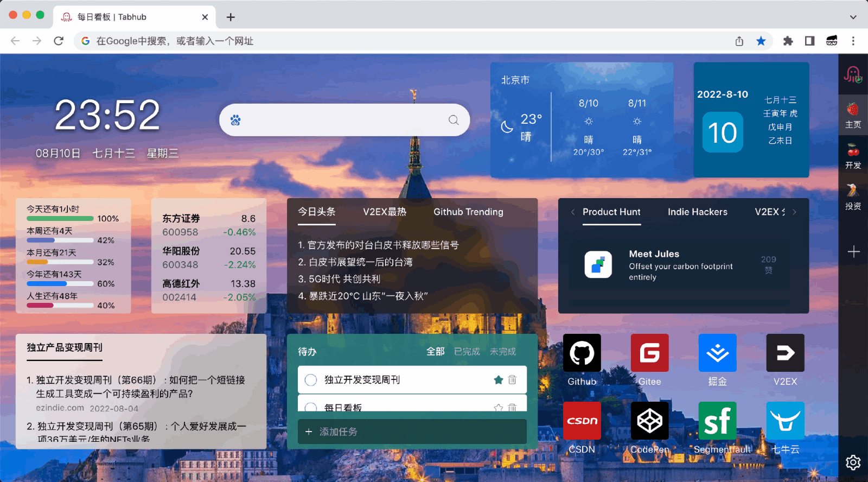Switch to the Indie Hackers tab
This screenshot has height=482, width=868.
pos(698,212)
